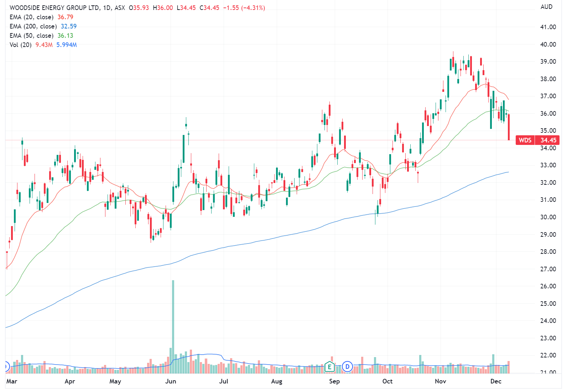The width and height of the screenshot is (567, 392).
Task: Click the open value O35.93
Action: pos(139,8)
